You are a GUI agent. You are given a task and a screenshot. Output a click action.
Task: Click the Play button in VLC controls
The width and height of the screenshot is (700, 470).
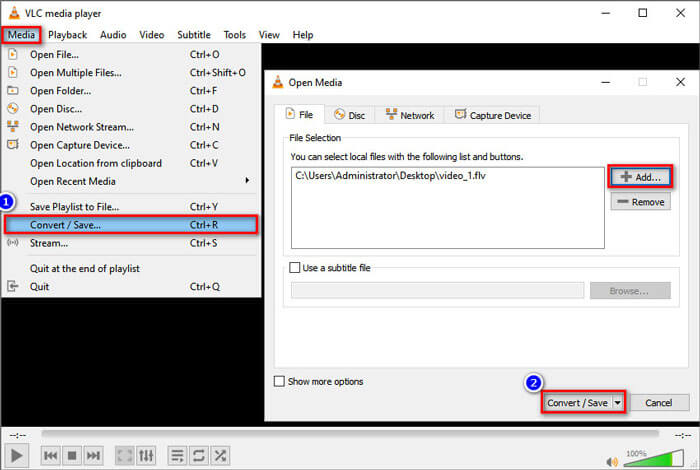point(17,455)
